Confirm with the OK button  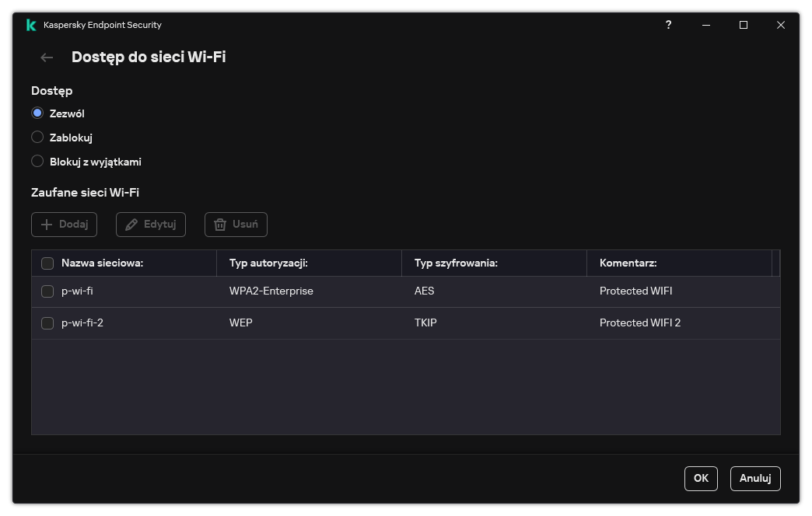(x=701, y=479)
